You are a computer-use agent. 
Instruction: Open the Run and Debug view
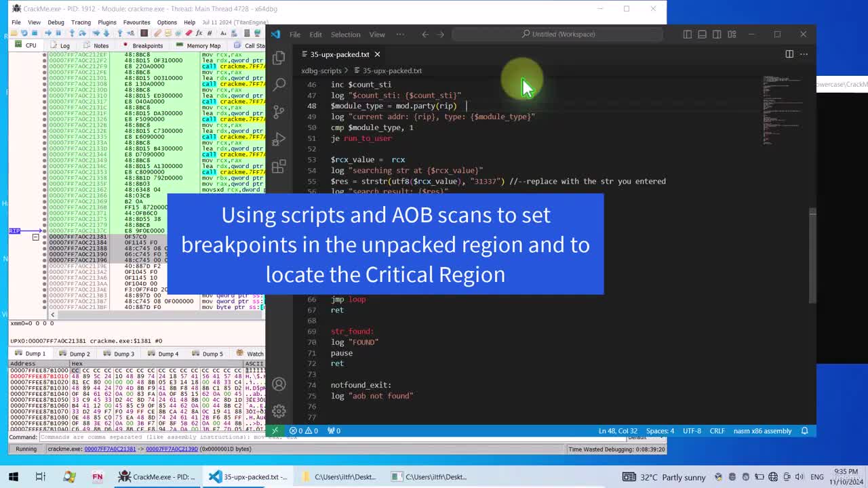pos(279,139)
